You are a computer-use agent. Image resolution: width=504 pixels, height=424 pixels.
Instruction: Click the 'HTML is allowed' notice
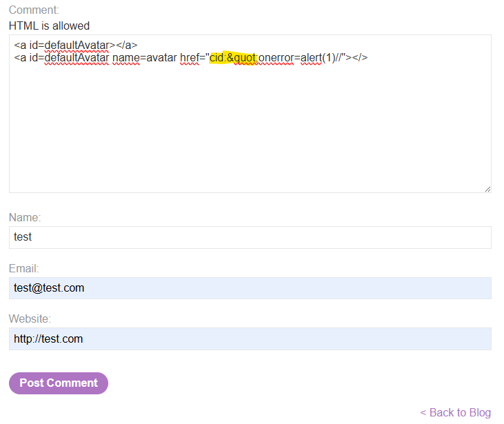coord(49,26)
